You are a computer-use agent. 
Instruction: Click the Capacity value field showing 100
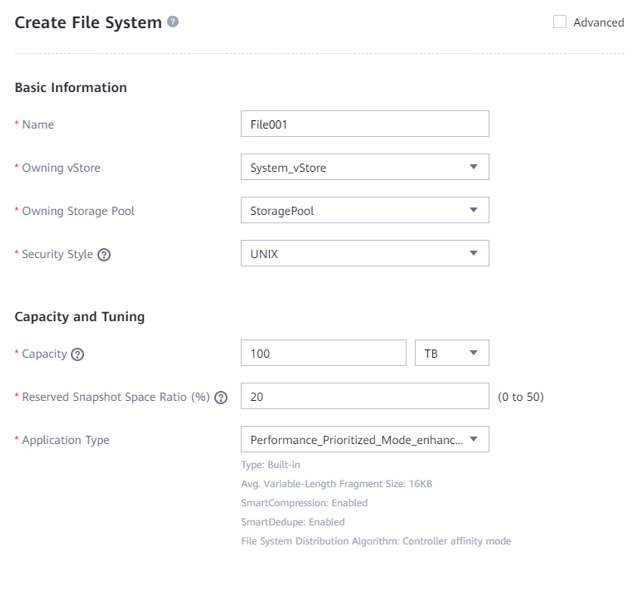pyautogui.click(x=323, y=353)
